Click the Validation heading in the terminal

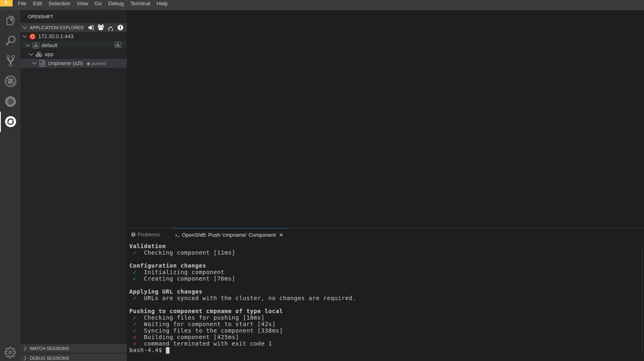click(x=148, y=246)
